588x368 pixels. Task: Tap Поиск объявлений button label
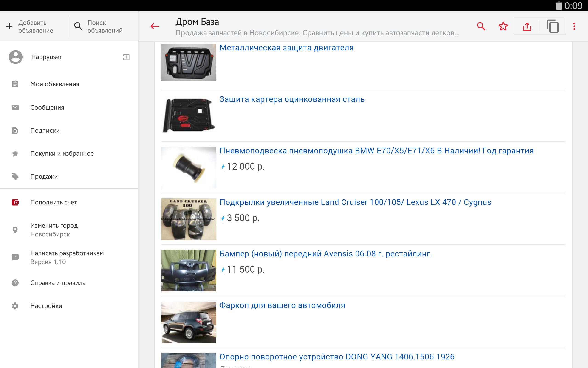[x=105, y=26]
